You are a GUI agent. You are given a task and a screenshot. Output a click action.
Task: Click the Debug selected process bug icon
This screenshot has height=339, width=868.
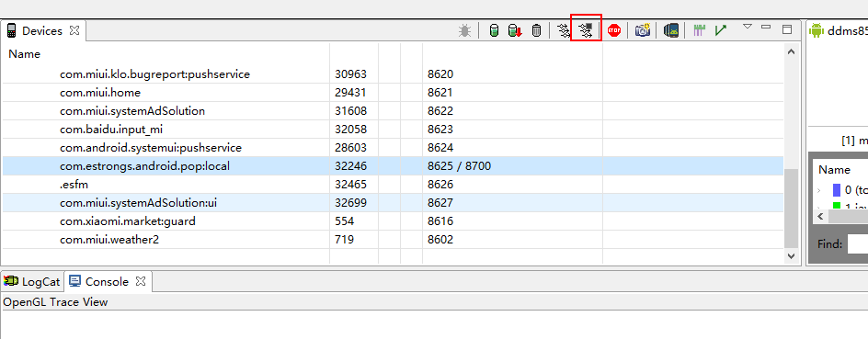tap(465, 31)
